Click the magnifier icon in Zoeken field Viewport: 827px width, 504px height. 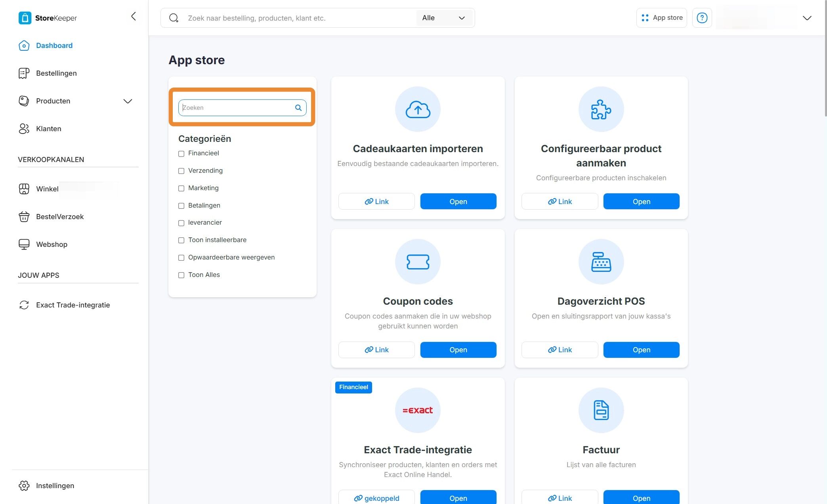[298, 108]
